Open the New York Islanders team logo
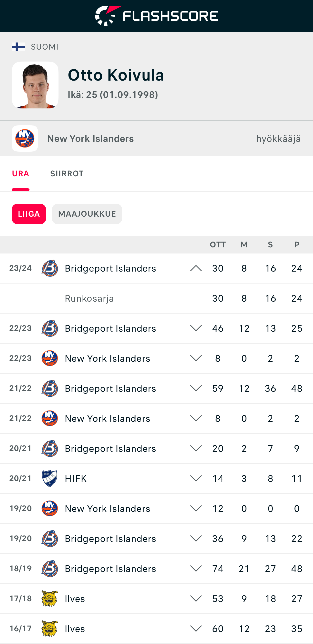 point(25,138)
